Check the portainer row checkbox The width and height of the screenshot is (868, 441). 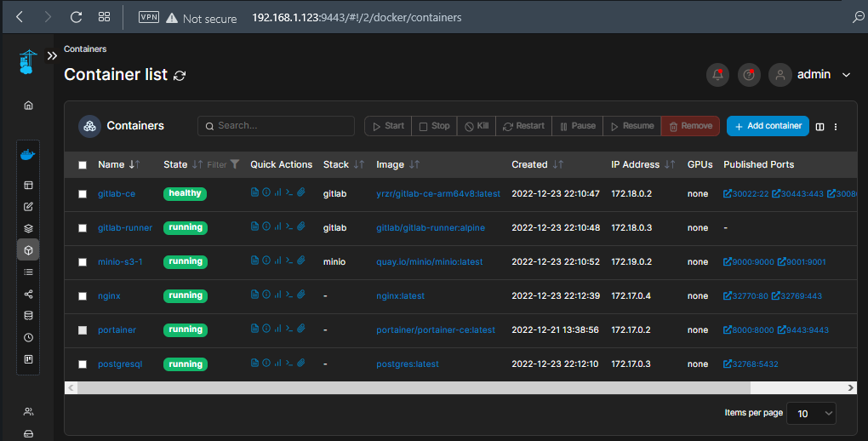pos(83,330)
